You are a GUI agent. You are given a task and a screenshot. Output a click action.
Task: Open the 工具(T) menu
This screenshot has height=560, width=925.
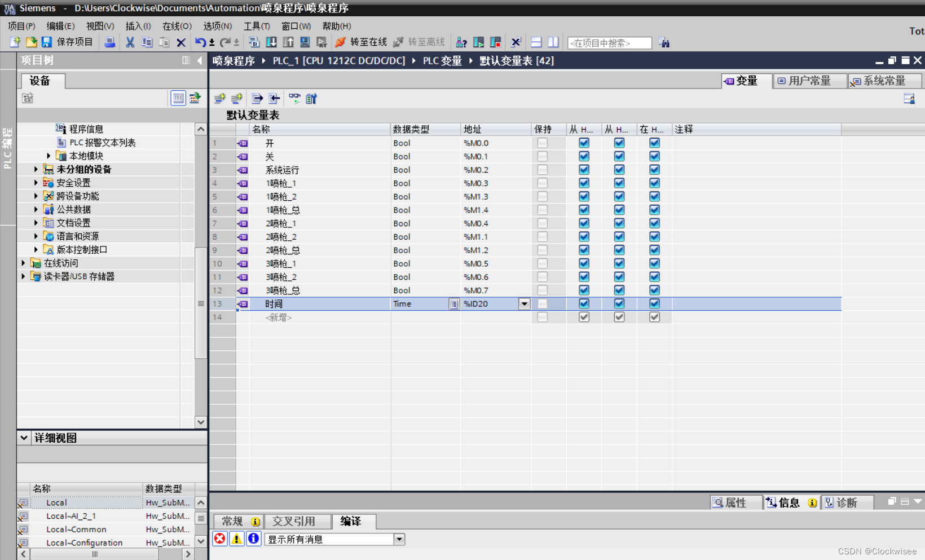pyautogui.click(x=257, y=26)
